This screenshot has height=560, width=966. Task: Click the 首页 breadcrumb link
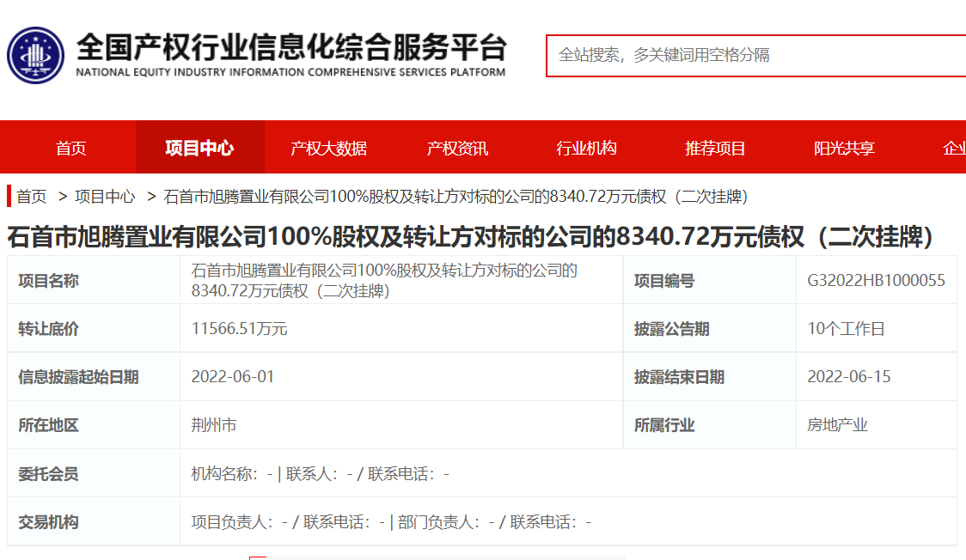(32, 197)
